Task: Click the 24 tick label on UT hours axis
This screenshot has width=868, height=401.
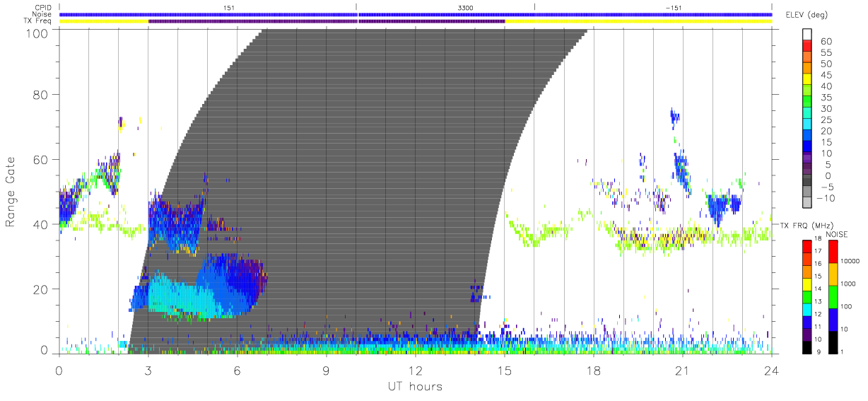Action: tap(771, 370)
